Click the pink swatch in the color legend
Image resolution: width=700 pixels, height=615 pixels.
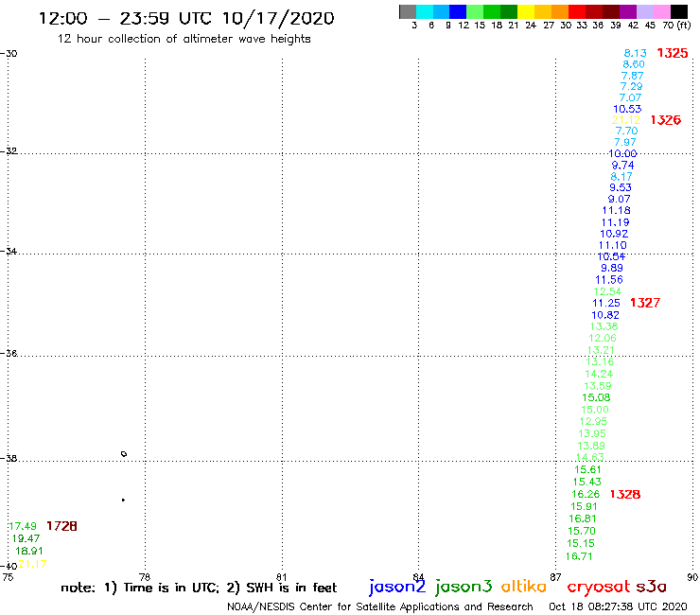(x=661, y=11)
